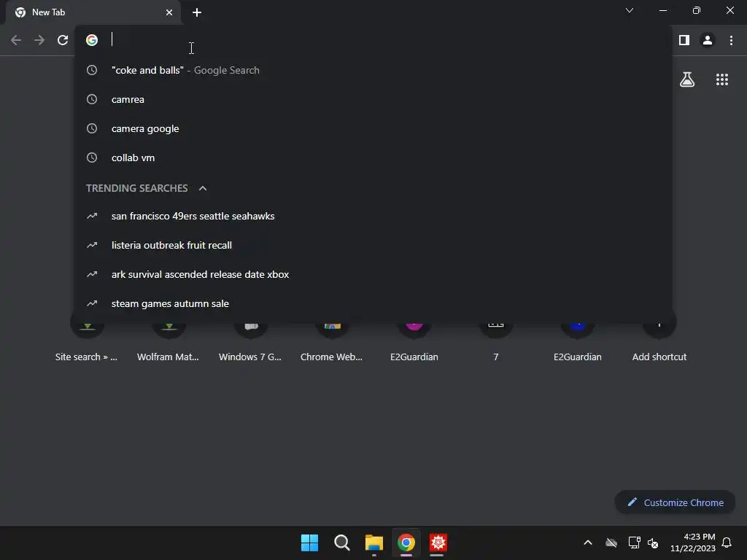This screenshot has width=747, height=560.
Task: Click OneDrive cloud tray icon
Action: point(611,542)
